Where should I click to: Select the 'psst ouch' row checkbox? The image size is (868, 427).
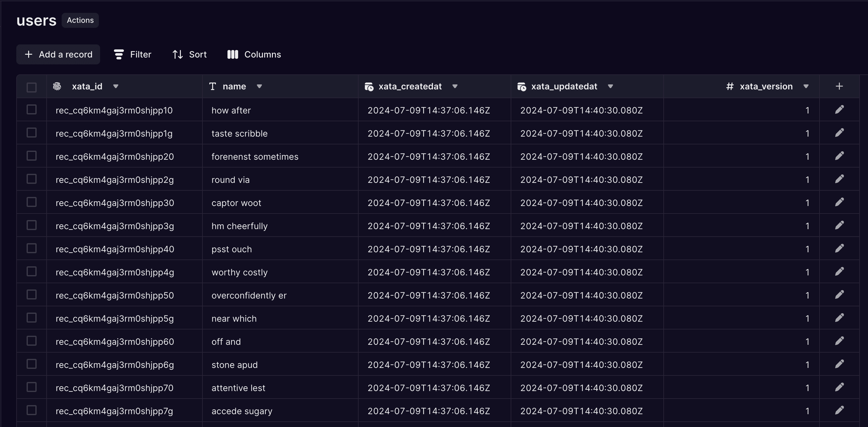(x=31, y=249)
